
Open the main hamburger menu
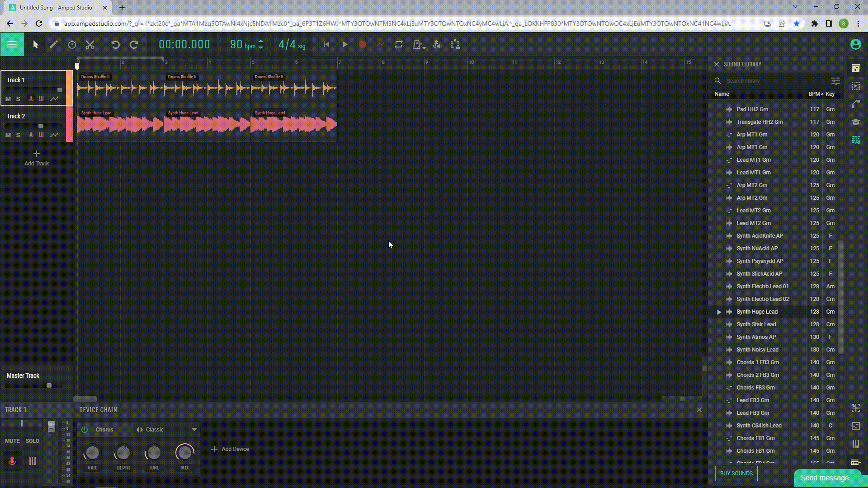pyautogui.click(x=12, y=44)
